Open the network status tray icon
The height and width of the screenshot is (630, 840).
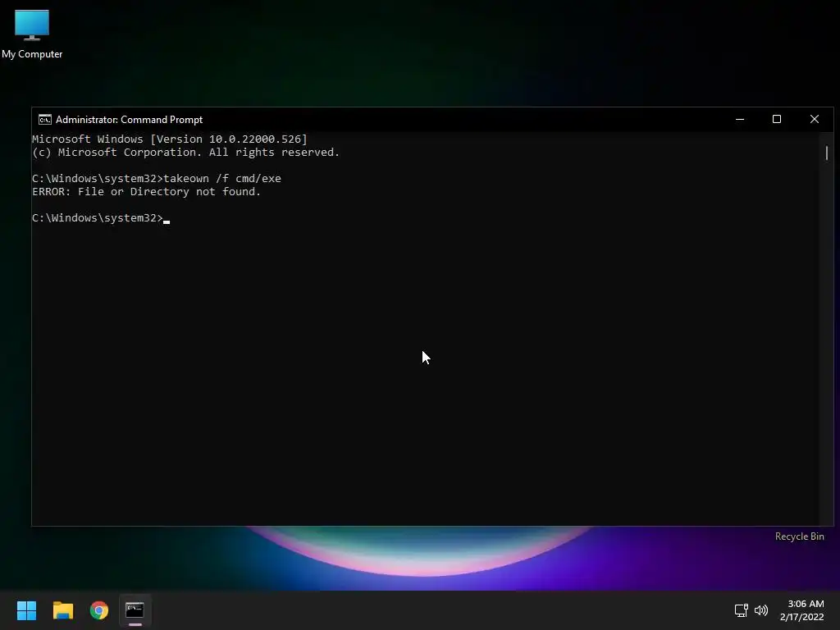(x=741, y=610)
